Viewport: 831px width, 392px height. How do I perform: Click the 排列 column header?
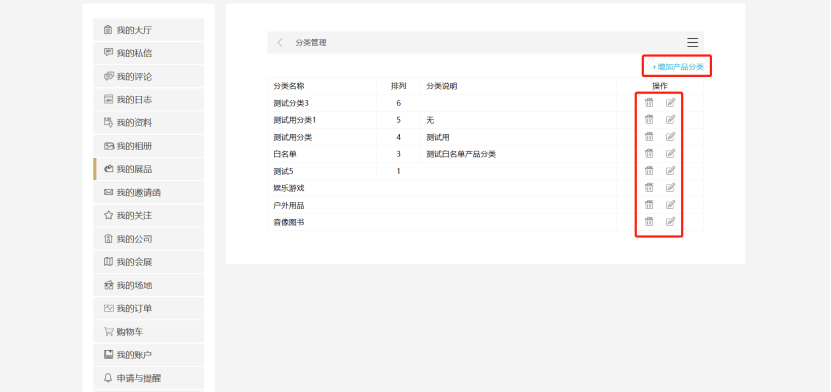click(x=399, y=86)
